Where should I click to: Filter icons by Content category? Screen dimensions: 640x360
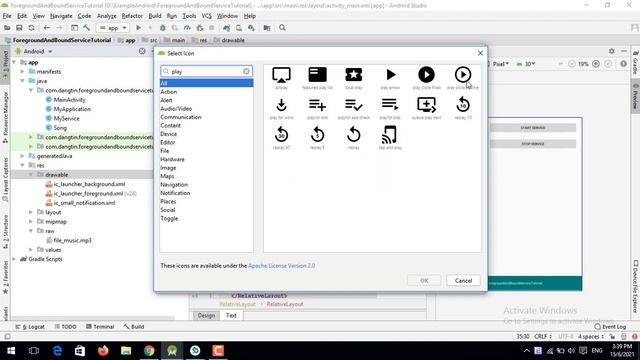click(x=171, y=126)
